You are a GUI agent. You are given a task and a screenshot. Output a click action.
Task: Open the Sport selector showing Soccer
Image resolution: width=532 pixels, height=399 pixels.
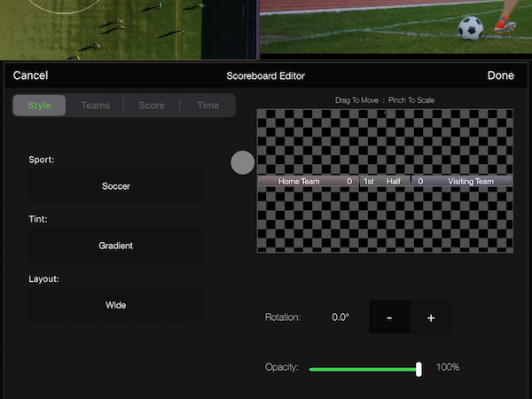[x=115, y=186]
